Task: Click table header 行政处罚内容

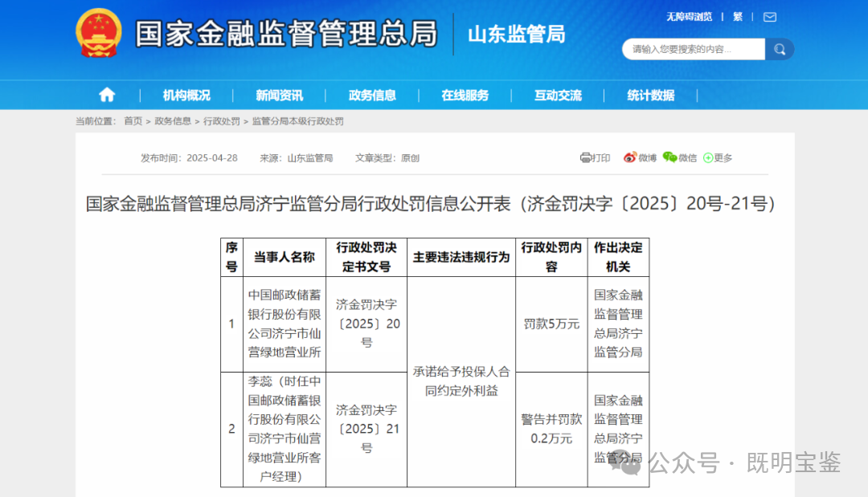Action: click(551, 257)
